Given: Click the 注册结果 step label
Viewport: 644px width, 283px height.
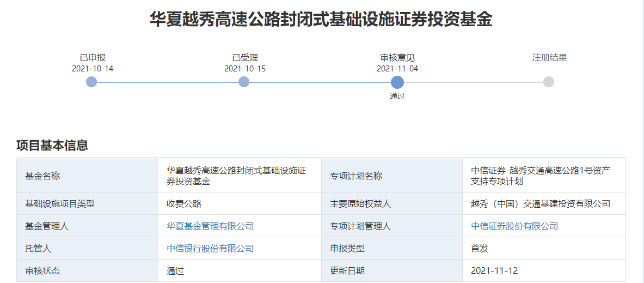Looking at the screenshot, I should (549, 58).
